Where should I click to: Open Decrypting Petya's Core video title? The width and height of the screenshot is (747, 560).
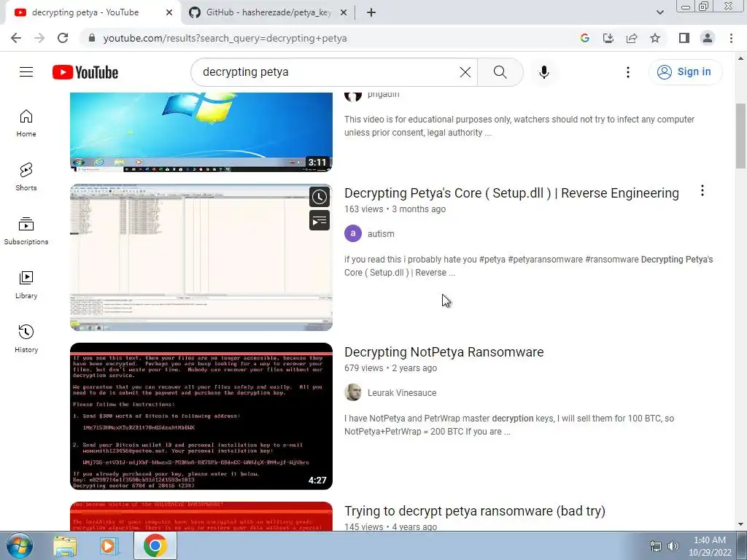[511, 192]
